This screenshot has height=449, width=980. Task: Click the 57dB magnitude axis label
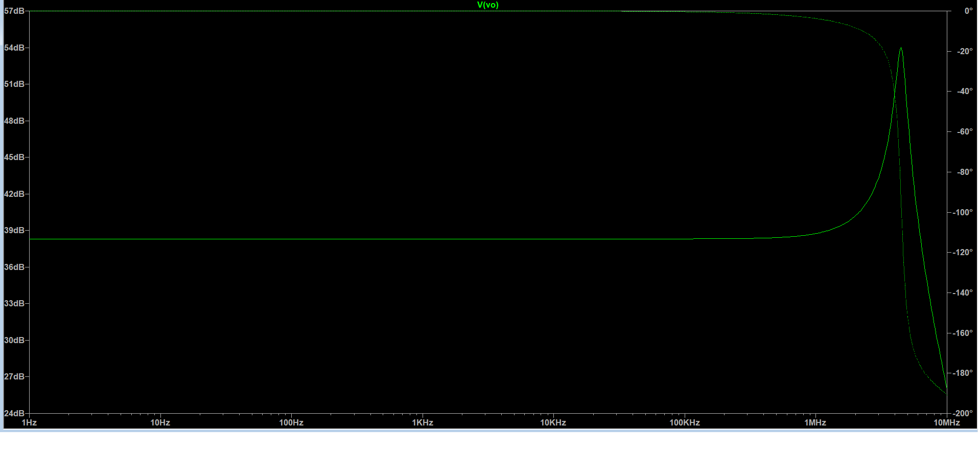(x=14, y=11)
